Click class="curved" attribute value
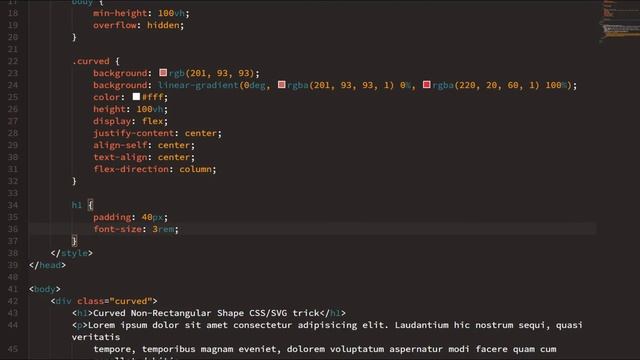Viewport: 640px width, 360px height. point(131,301)
